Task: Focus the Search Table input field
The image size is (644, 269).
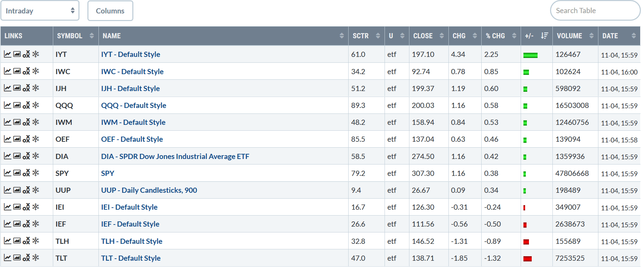Action: point(595,11)
